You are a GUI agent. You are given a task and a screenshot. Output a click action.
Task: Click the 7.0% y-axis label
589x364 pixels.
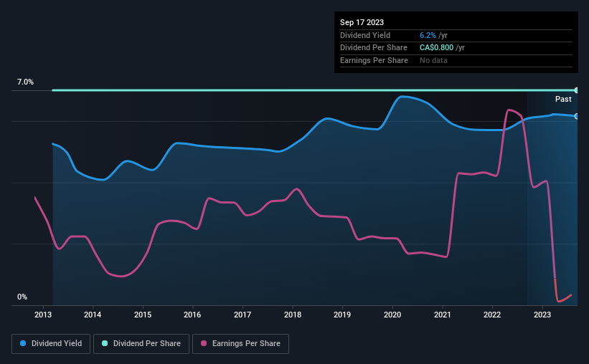[x=26, y=82]
